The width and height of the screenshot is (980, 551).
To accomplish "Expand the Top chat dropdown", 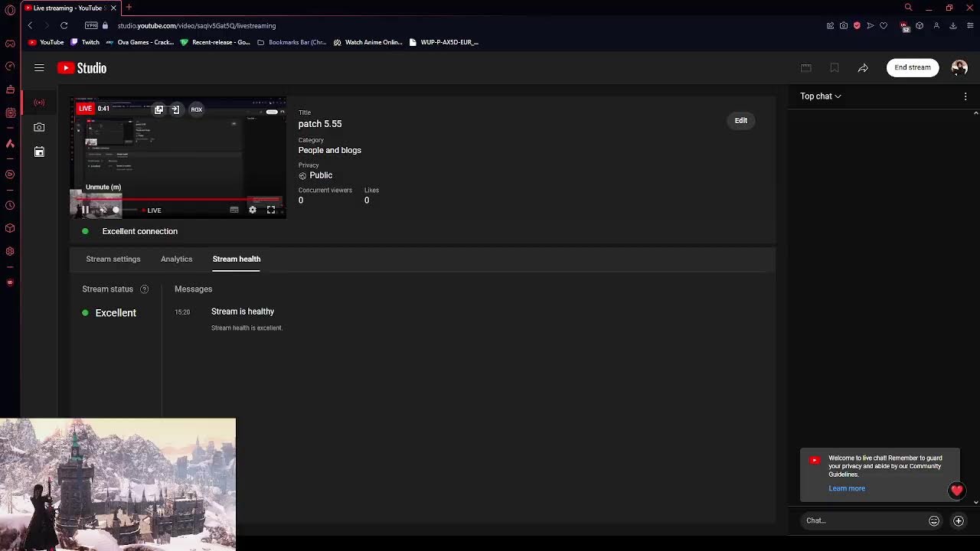I will point(821,96).
